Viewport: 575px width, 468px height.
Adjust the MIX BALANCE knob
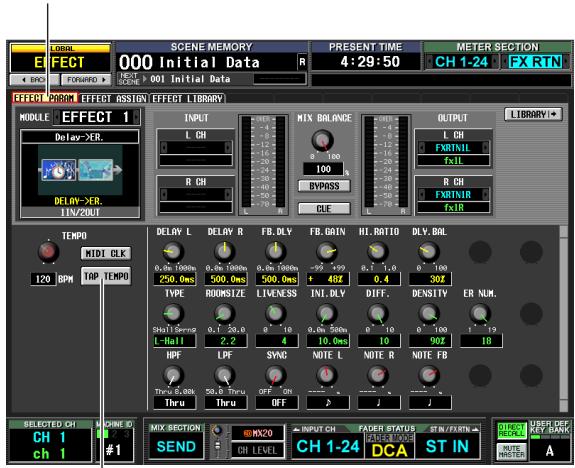click(323, 140)
